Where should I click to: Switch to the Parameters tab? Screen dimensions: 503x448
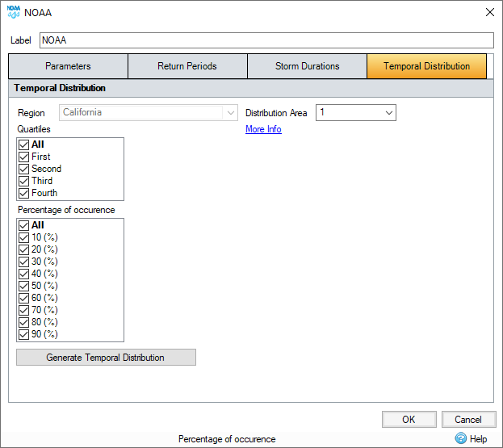(68, 66)
